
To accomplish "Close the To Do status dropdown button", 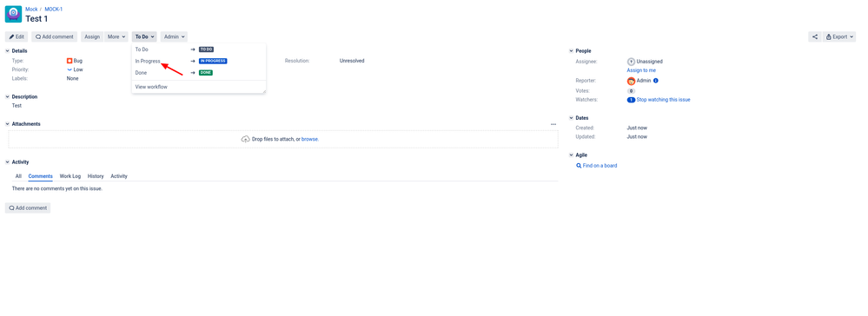I will point(144,37).
